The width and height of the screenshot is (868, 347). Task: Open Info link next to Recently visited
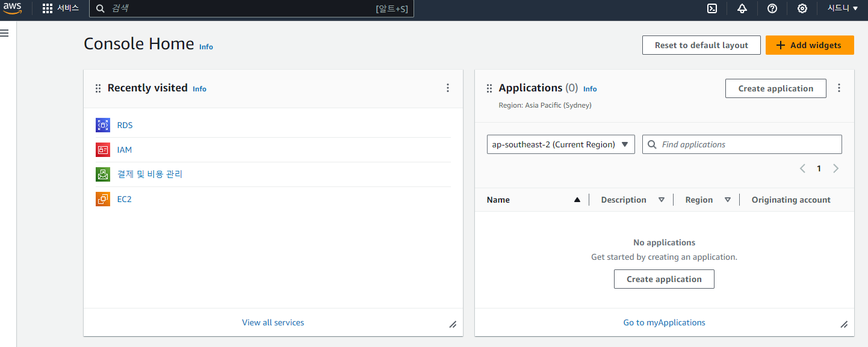199,88
